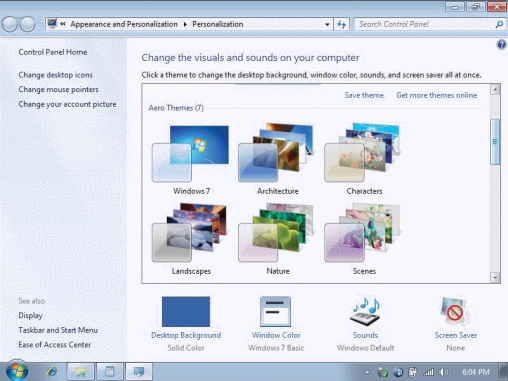
Task: Click the volume speaker tray icon
Action: click(x=444, y=372)
